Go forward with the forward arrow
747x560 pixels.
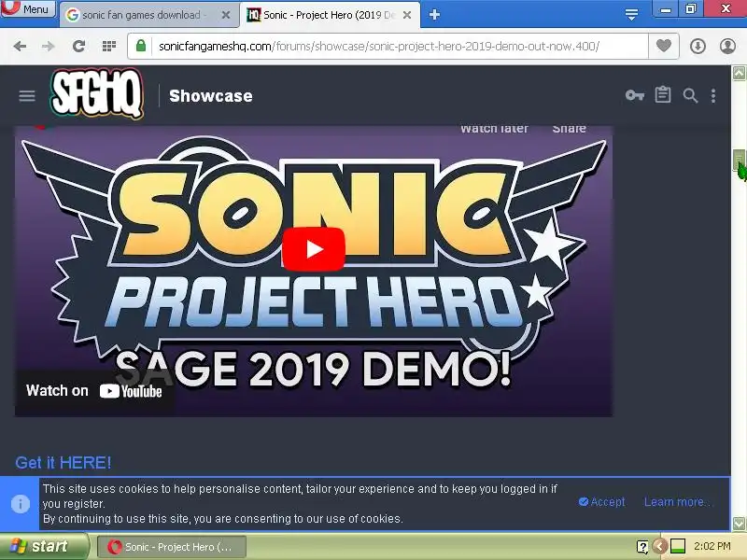click(49, 46)
